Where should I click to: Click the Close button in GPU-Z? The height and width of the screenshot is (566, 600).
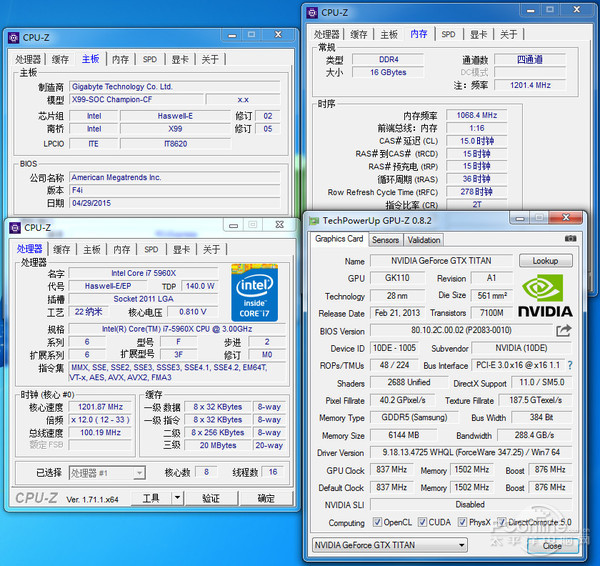click(552, 545)
